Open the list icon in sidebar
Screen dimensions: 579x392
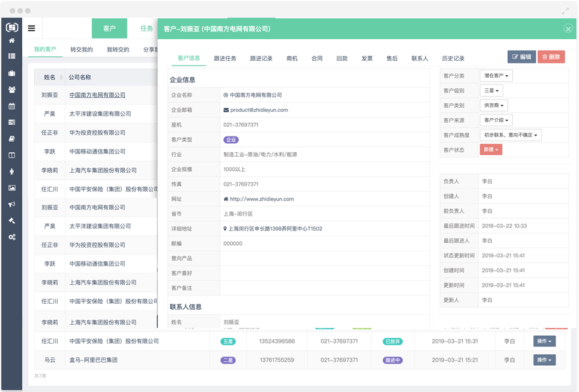(x=12, y=56)
